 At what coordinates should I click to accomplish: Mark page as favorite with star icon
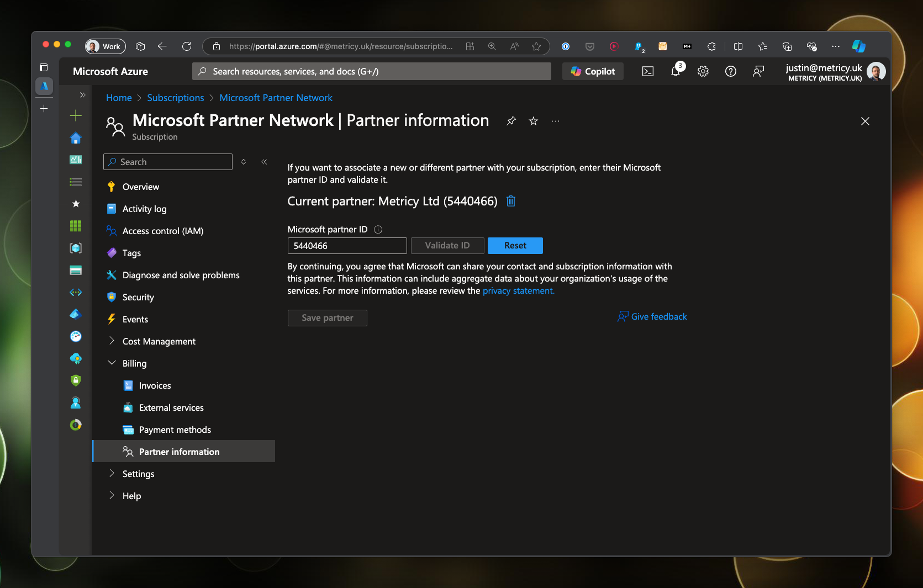(x=533, y=121)
